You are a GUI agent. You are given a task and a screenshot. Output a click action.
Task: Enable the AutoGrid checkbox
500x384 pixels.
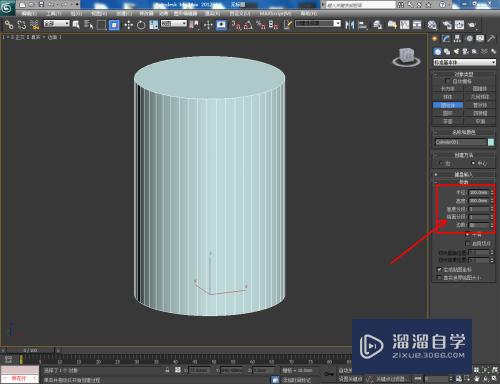[448, 81]
